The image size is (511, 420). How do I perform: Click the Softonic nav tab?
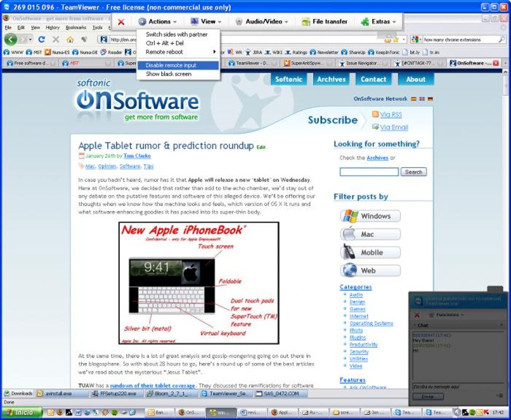pyautogui.click(x=289, y=79)
